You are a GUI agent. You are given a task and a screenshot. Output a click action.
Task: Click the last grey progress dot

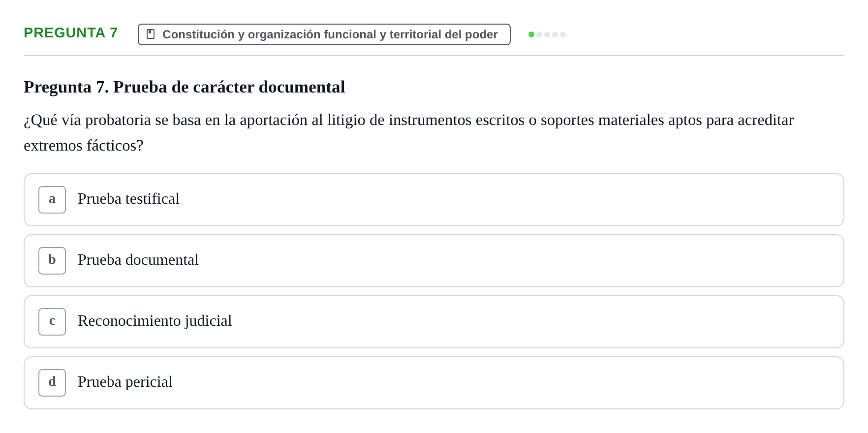(x=563, y=34)
